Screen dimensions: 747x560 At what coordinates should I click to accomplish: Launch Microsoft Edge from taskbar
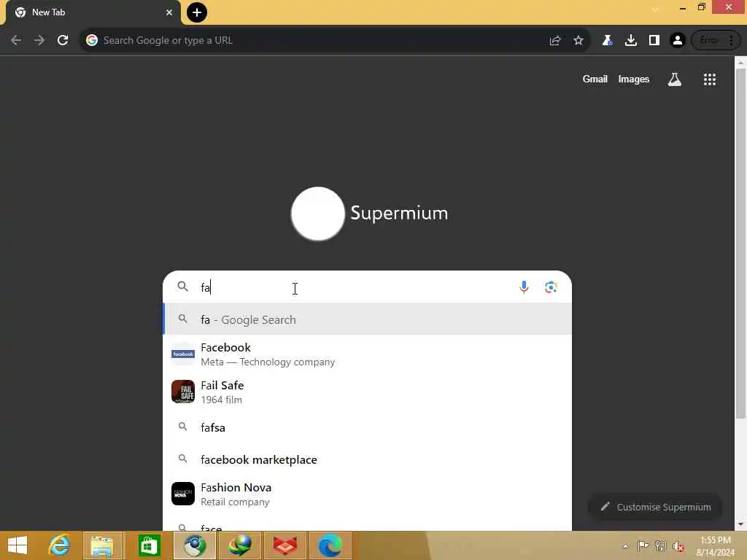tap(330, 545)
